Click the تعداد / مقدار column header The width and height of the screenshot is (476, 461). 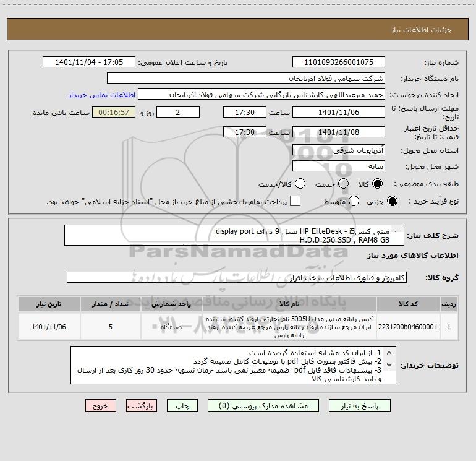click(x=111, y=304)
